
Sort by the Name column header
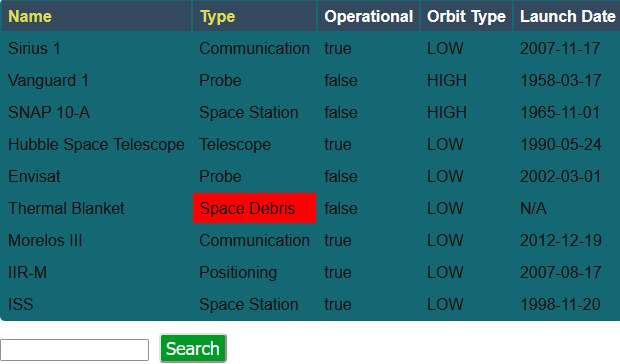coord(96,16)
